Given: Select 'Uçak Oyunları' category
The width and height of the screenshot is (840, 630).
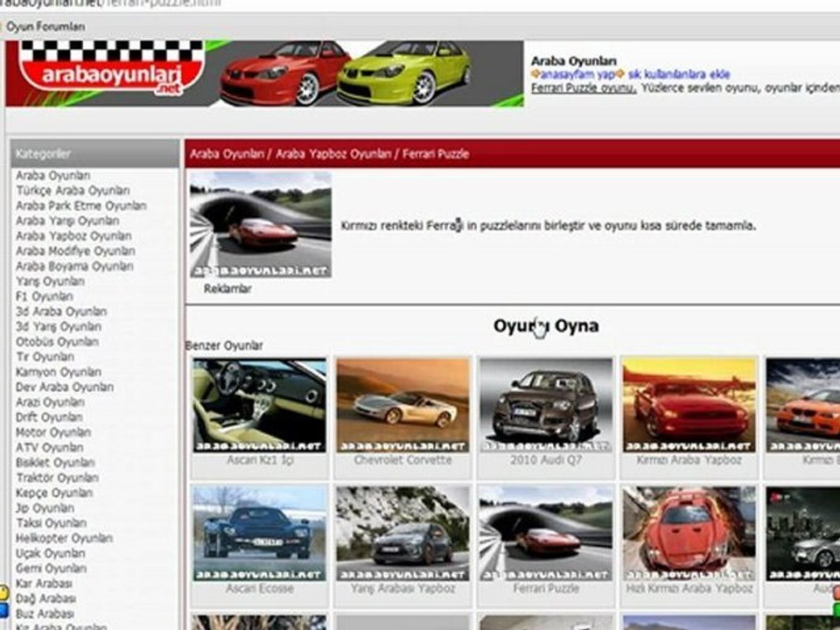Looking at the screenshot, I should (x=51, y=553).
